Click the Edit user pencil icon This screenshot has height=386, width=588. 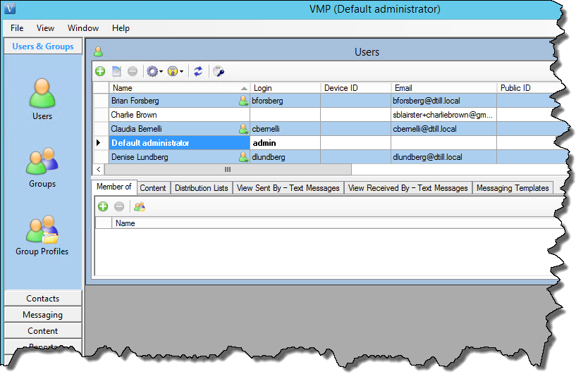(117, 71)
